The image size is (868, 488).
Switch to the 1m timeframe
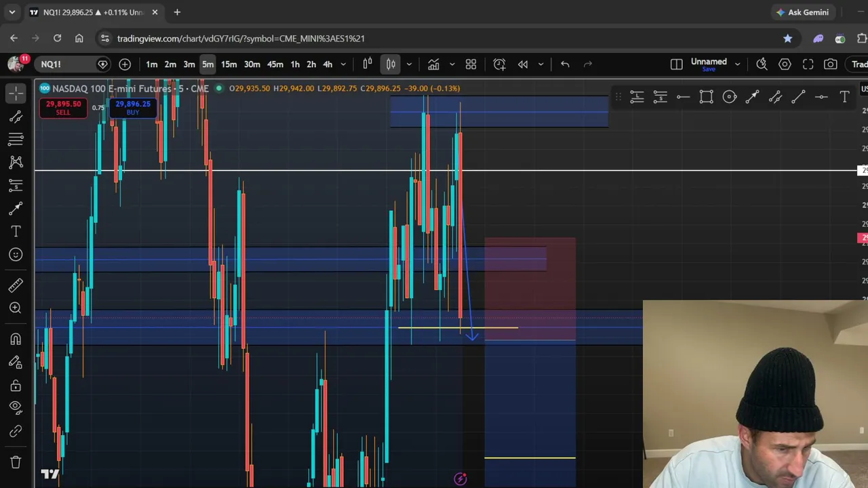[151, 64]
